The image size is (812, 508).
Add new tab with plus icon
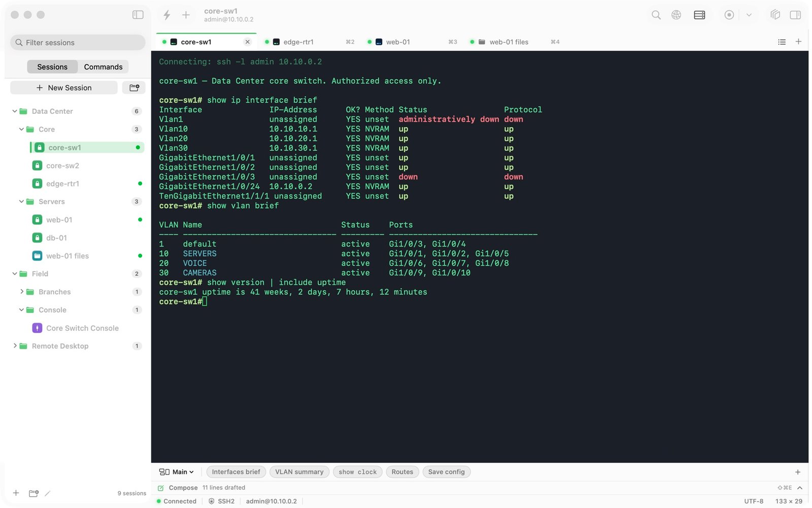tap(798, 42)
